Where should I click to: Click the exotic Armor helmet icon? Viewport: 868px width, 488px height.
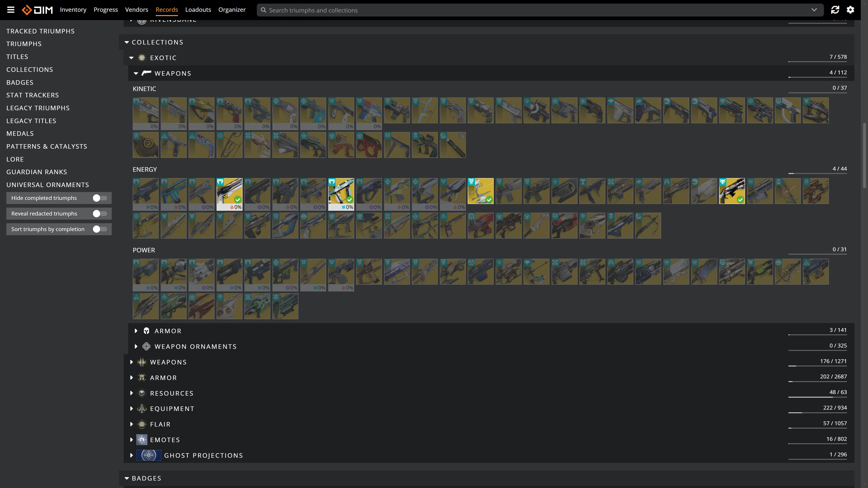[146, 331]
